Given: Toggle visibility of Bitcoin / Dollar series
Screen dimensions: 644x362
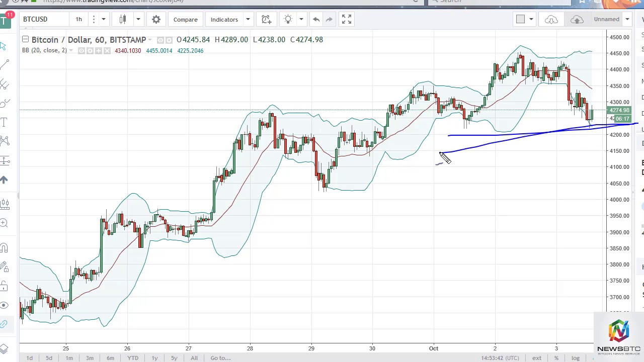Looking at the screenshot, I should 160,40.
